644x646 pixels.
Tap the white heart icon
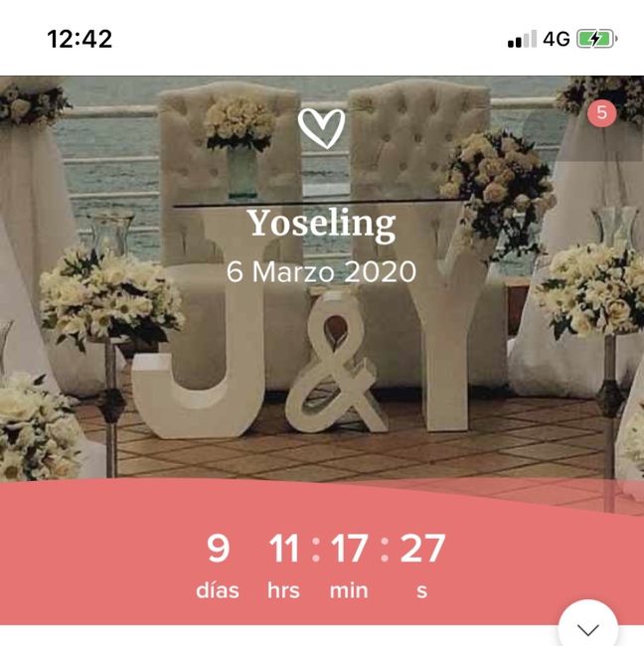point(321,128)
